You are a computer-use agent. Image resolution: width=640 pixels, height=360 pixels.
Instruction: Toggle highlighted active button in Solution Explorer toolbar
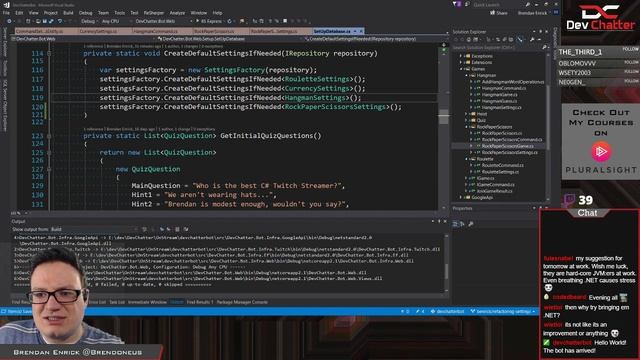(520, 40)
